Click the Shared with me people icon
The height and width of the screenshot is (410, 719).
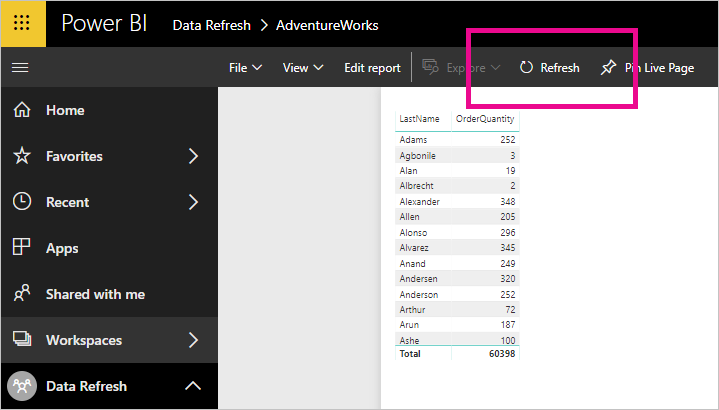22,293
